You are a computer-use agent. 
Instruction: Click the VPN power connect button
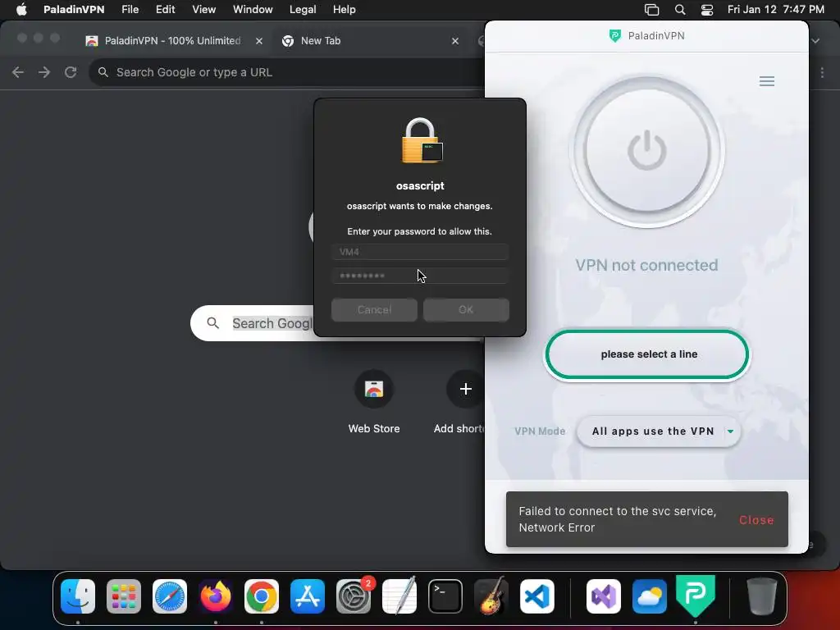tap(646, 151)
